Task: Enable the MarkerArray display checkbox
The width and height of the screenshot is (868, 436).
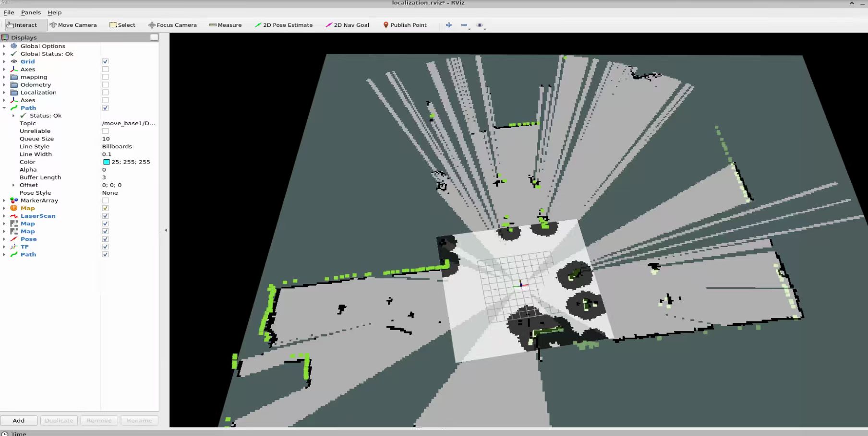Action: coord(105,200)
